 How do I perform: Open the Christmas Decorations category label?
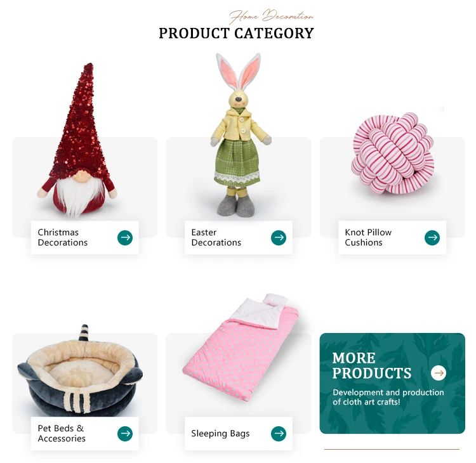tap(63, 237)
